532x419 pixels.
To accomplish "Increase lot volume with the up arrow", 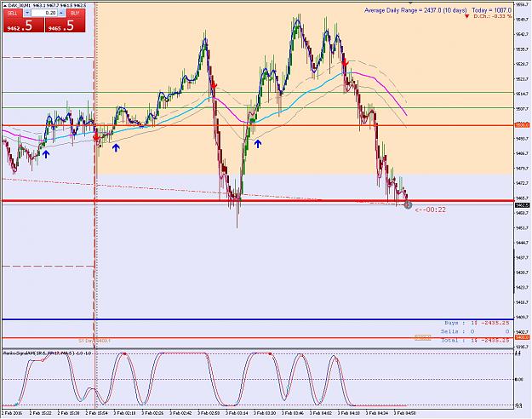I will coord(61,13).
